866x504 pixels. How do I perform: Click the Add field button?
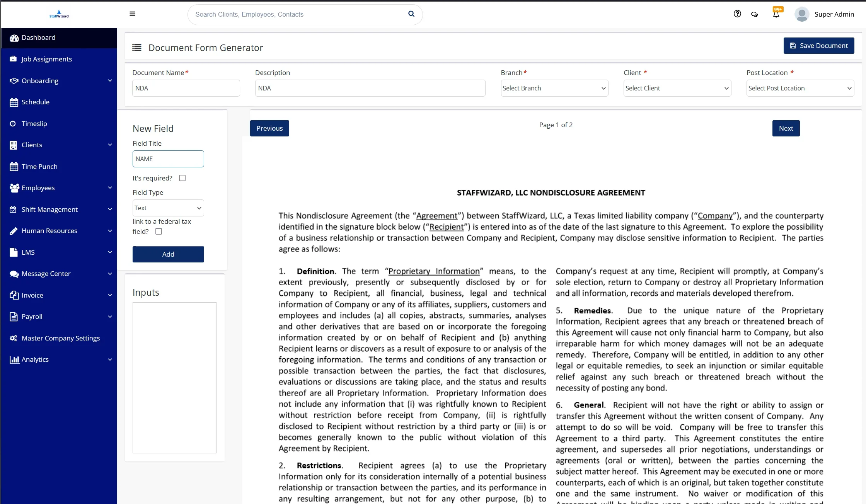click(168, 254)
